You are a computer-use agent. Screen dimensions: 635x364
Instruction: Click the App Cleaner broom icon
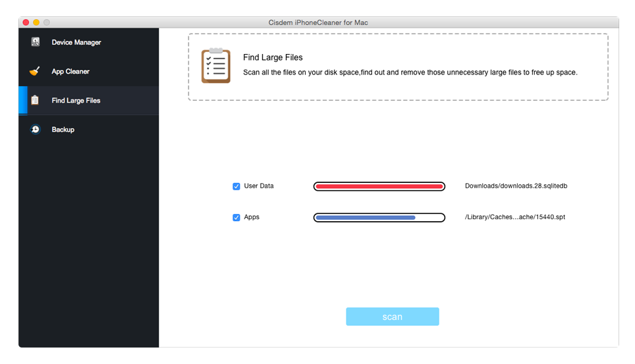(x=35, y=71)
